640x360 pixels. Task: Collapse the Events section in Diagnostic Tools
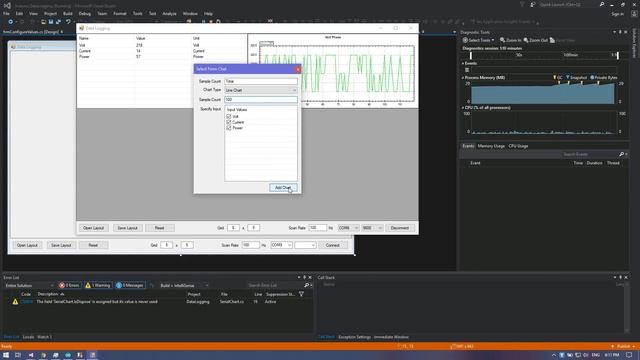pos(463,63)
